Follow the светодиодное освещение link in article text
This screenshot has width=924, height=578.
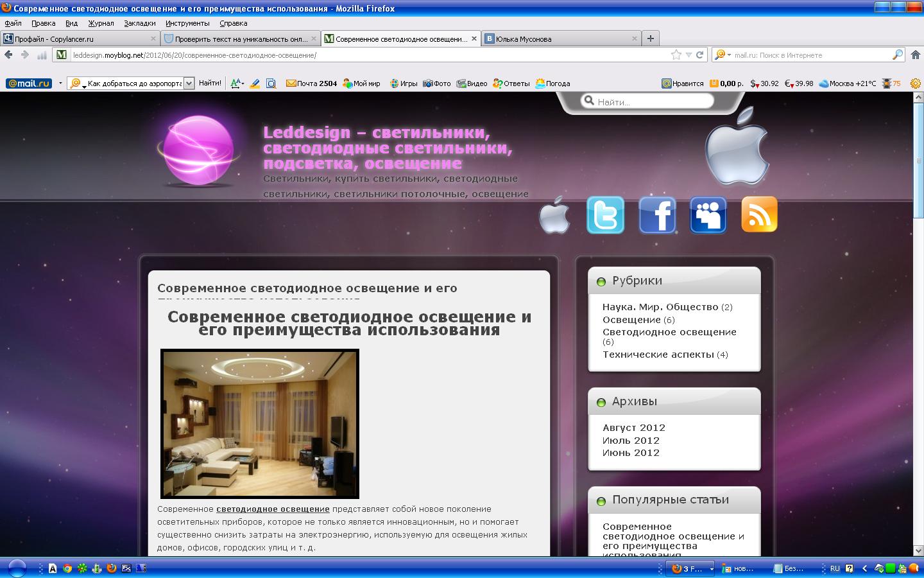[x=273, y=509]
